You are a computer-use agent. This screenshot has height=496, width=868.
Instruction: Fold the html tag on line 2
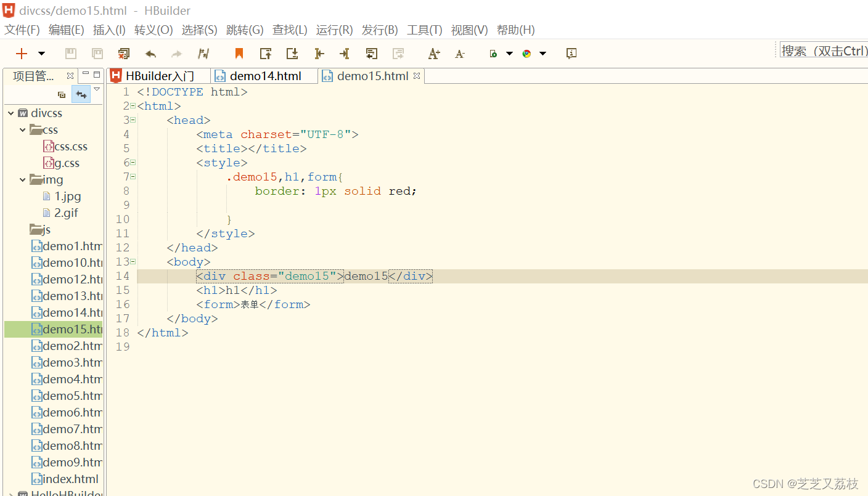133,106
